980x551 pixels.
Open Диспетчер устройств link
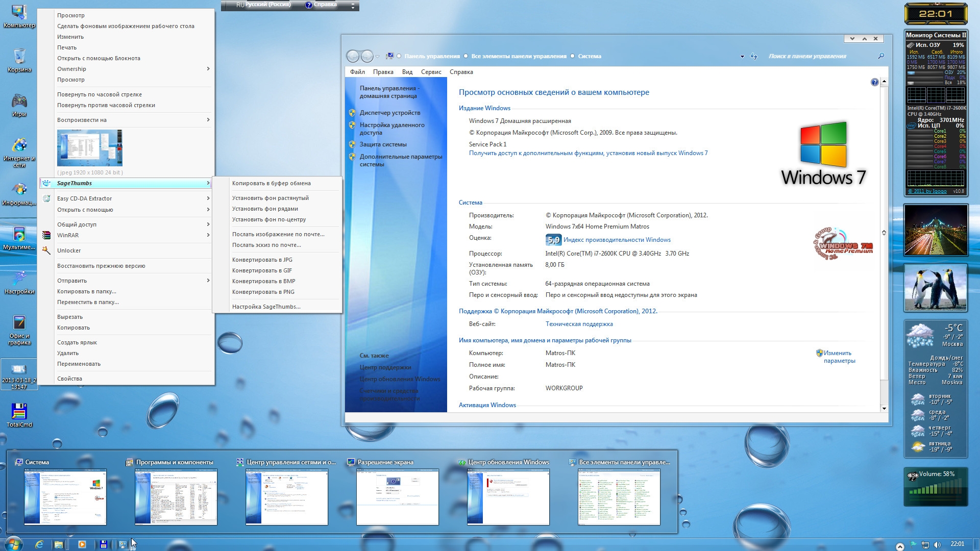(390, 113)
